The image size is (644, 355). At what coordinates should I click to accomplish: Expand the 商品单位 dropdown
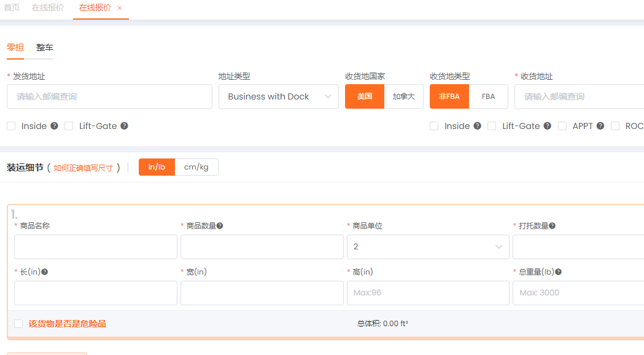[x=427, y=246]
